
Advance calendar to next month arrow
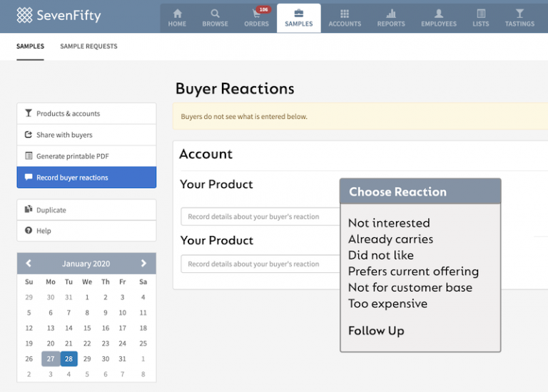[143, 263]
